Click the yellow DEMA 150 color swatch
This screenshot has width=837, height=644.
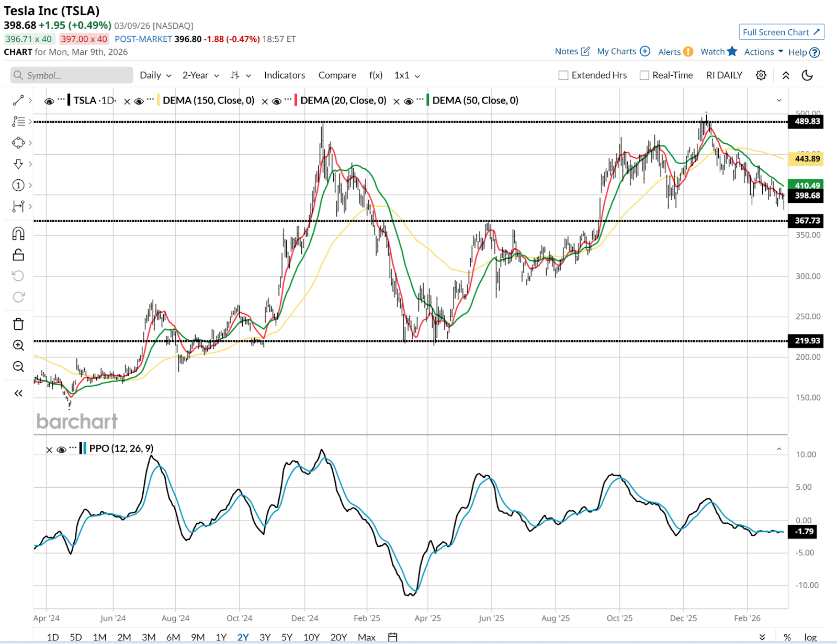159,100
